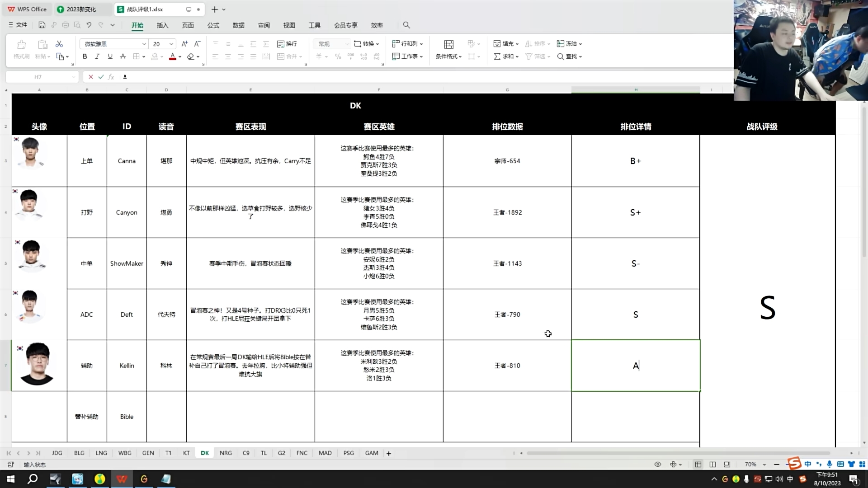Click the Strikethrough icon
Viewport: 868px width, 488px height.
coord(123,56)
